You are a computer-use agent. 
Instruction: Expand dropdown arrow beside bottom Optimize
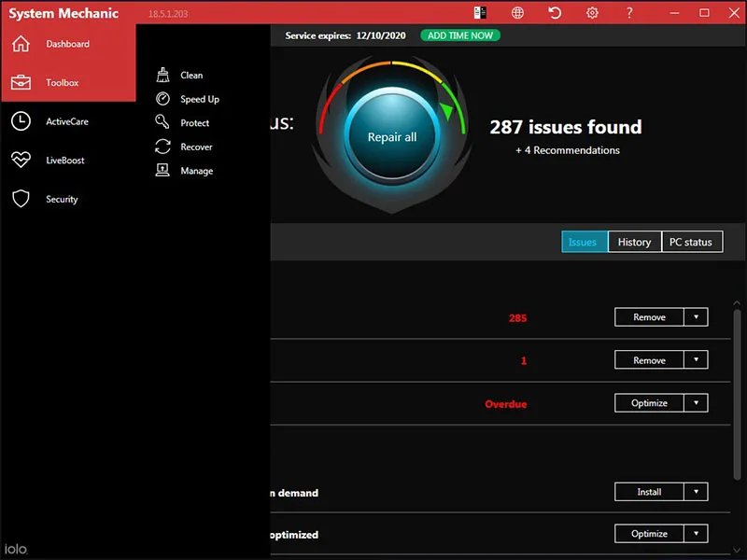pos(696,534)
